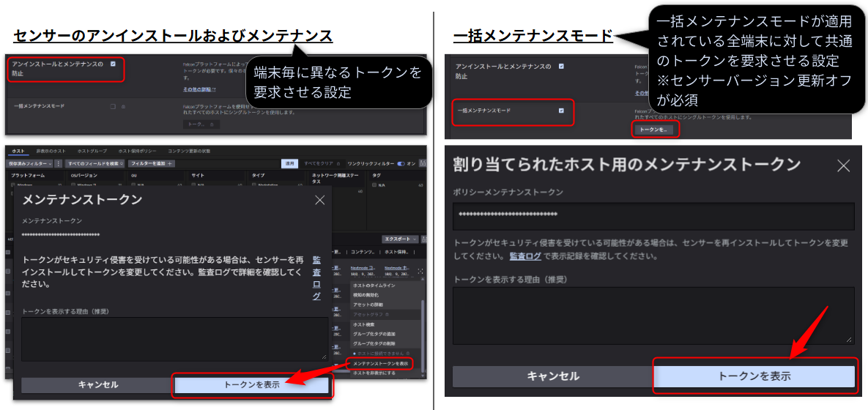Choose ホストのタイムライン in context menu
The image size is (868, 410).
click(x=374, y=285)
